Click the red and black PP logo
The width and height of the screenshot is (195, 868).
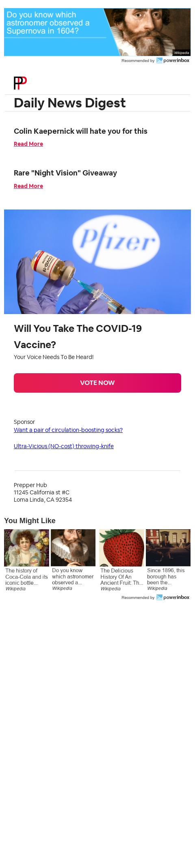coord(20,83)
